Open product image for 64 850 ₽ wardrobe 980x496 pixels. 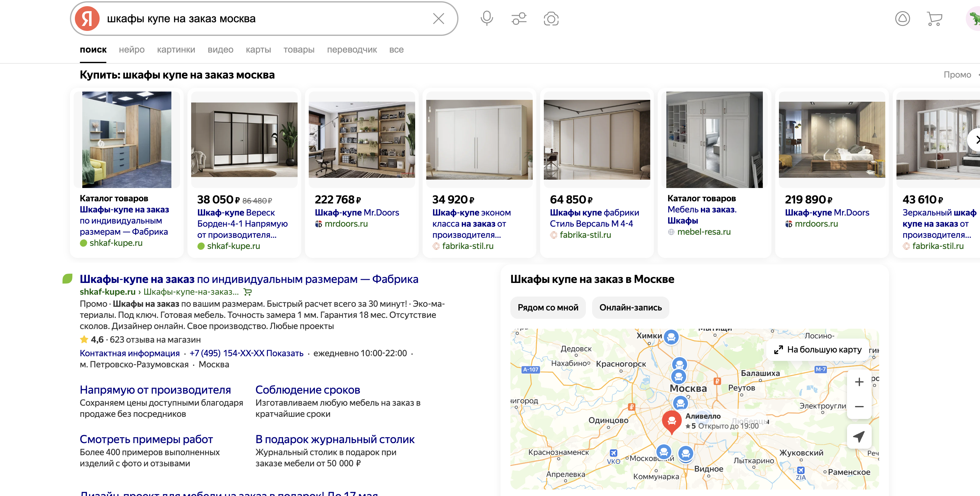(x=597, y=139)
